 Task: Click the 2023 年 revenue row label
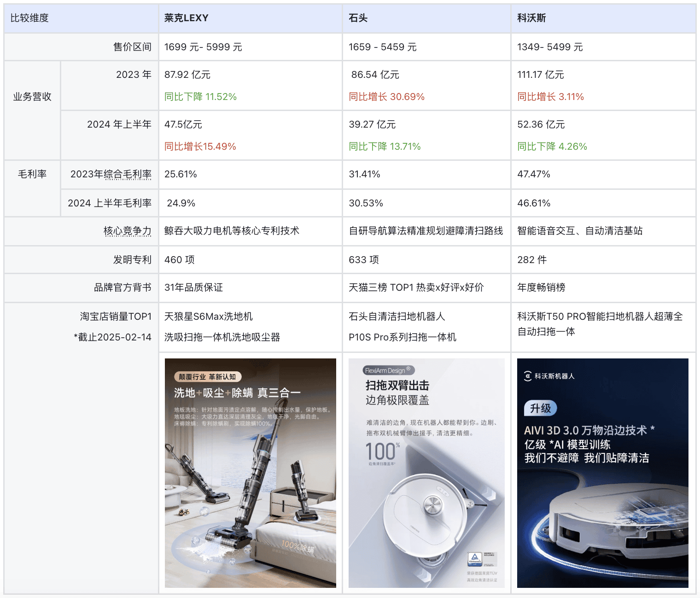[134, 75]
